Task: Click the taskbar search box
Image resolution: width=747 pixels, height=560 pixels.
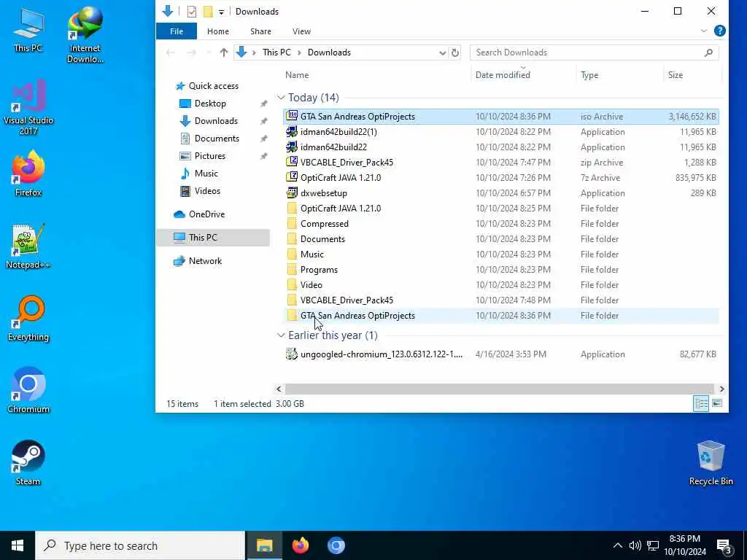Action: pos(140,545)
